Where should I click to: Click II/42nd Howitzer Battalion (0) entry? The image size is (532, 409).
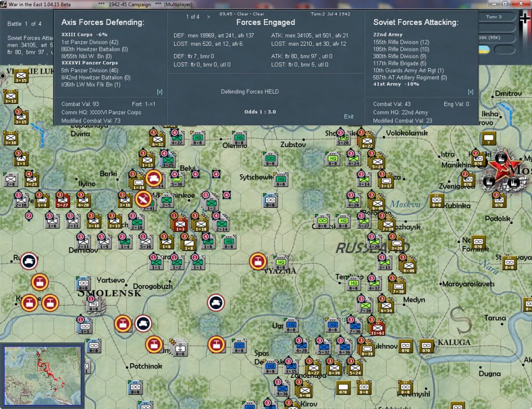pyautogui.click(x=96, y=77)
